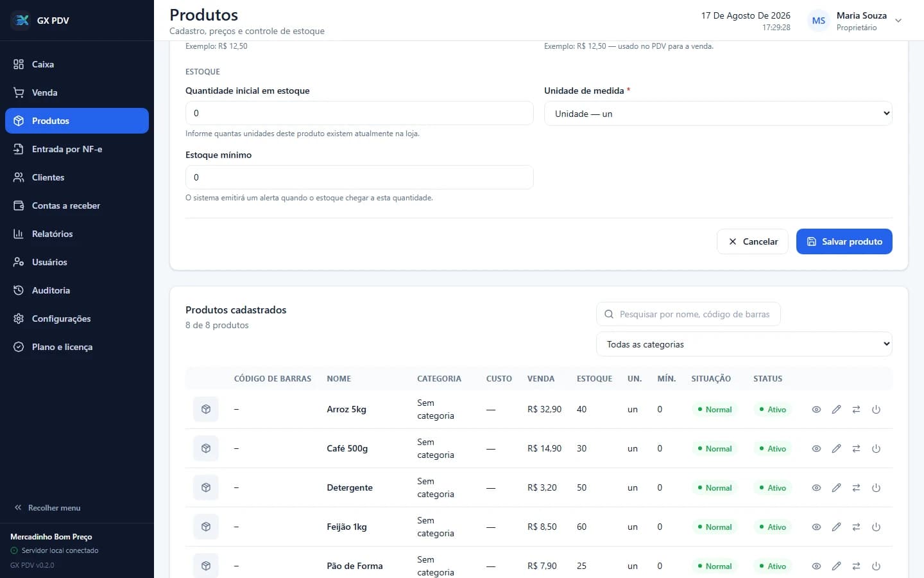Click the package icon next to Café 500g

tap(206, 448)
